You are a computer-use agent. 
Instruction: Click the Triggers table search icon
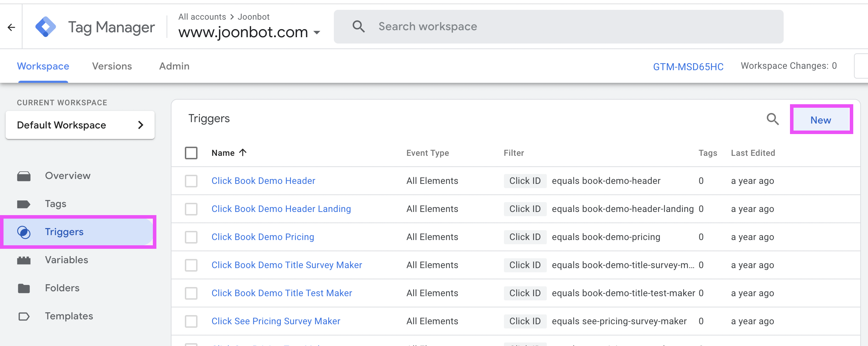click(772, 119)
